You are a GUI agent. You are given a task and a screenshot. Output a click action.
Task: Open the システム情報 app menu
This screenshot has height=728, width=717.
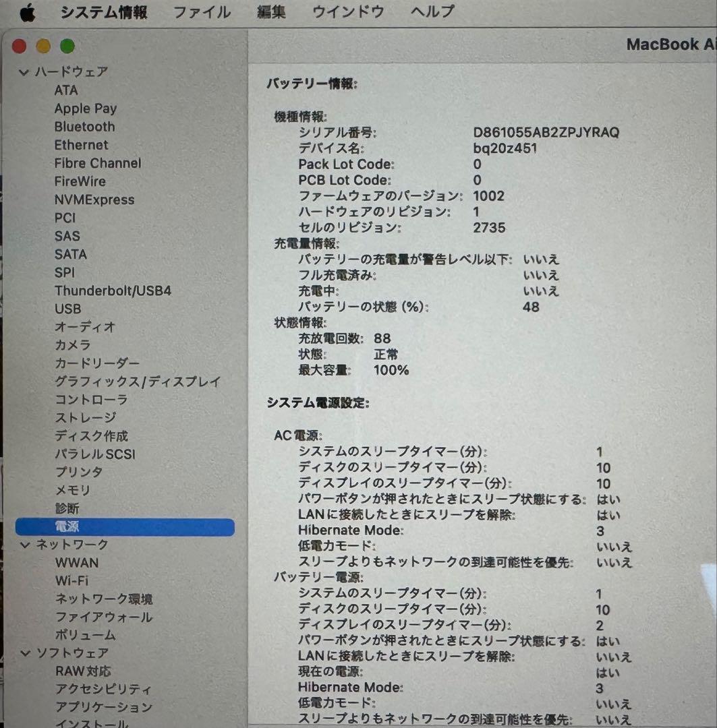104,12
